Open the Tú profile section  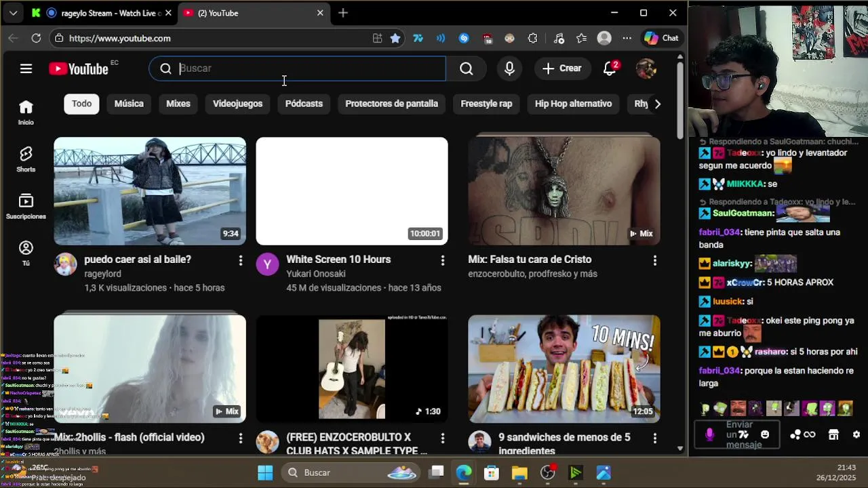[x=26, y=253]
